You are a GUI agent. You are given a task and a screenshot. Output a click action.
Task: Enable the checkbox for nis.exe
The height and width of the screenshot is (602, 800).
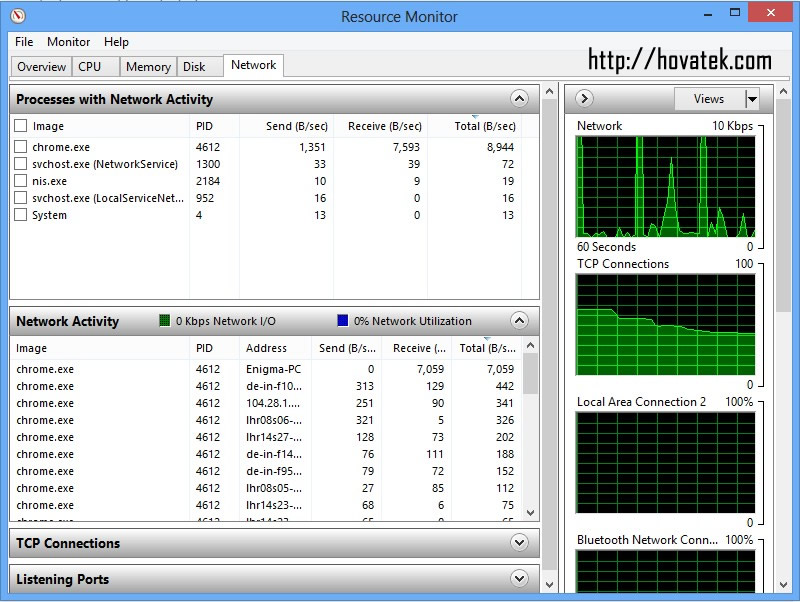(22, 181)
